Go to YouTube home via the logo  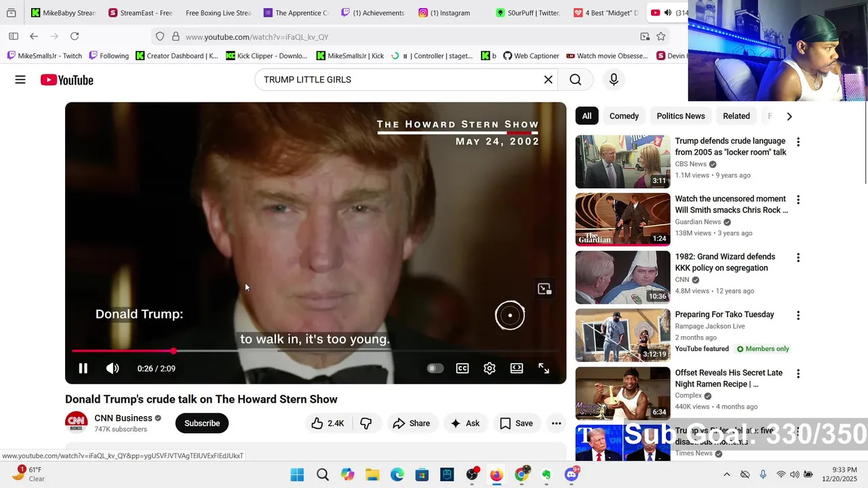pyautogui.click(x=66, y=80)
